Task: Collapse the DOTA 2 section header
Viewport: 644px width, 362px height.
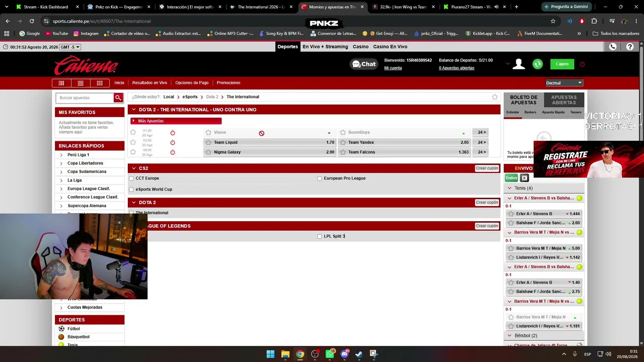Action: (x=134, y=203)
